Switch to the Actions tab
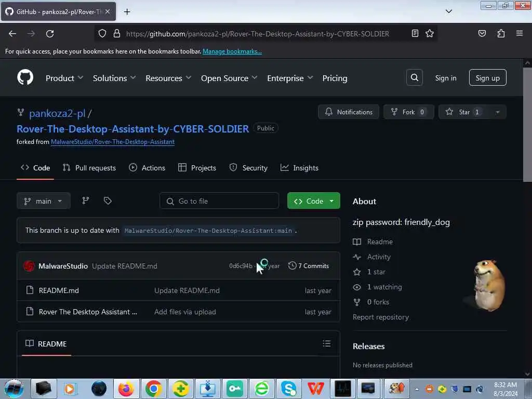The height and width of the screenshot is (399, 532). click(x=147, y=168)
